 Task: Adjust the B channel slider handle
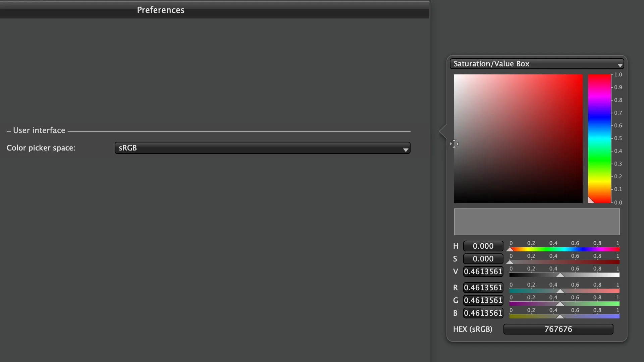(560, 316)
